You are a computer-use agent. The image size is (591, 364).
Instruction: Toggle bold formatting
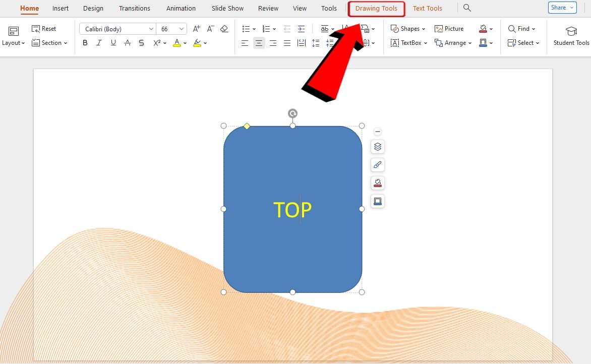pos(85,43)
